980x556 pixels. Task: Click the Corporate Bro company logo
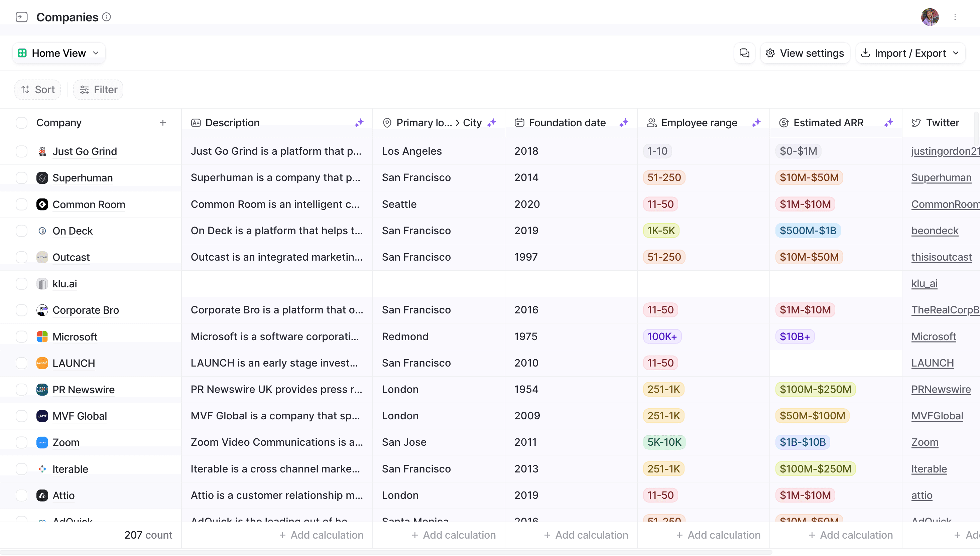pyautogui.click(x=42, y=310)
